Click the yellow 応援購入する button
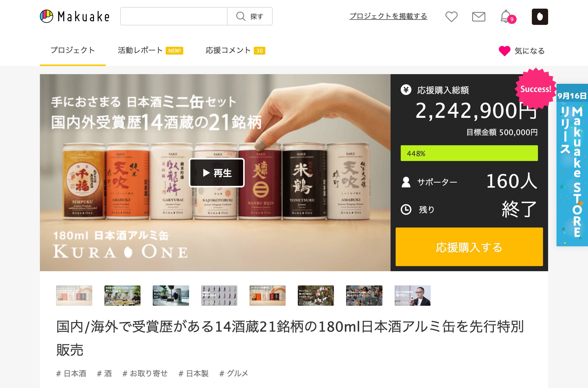Image resolution: width=588 pixels, height=388 pixels. tap(469, 247)
